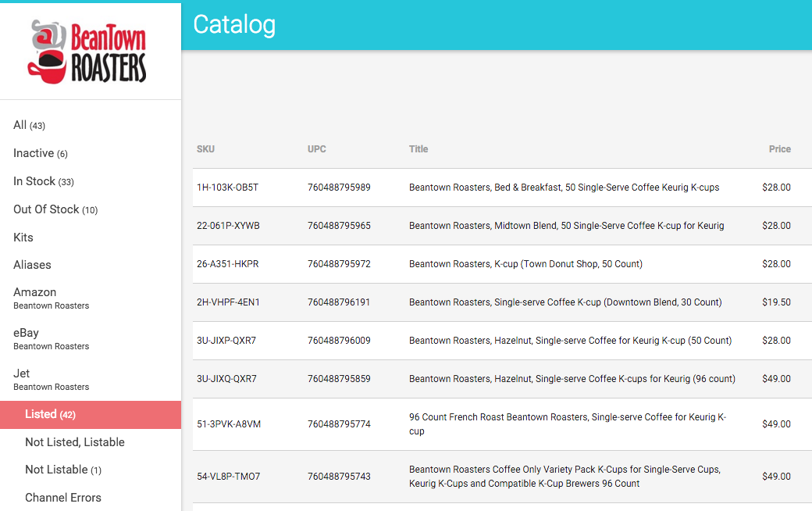
Task: Click SKU 3U-JIXP-QXR7
Action: coord(226,341)
